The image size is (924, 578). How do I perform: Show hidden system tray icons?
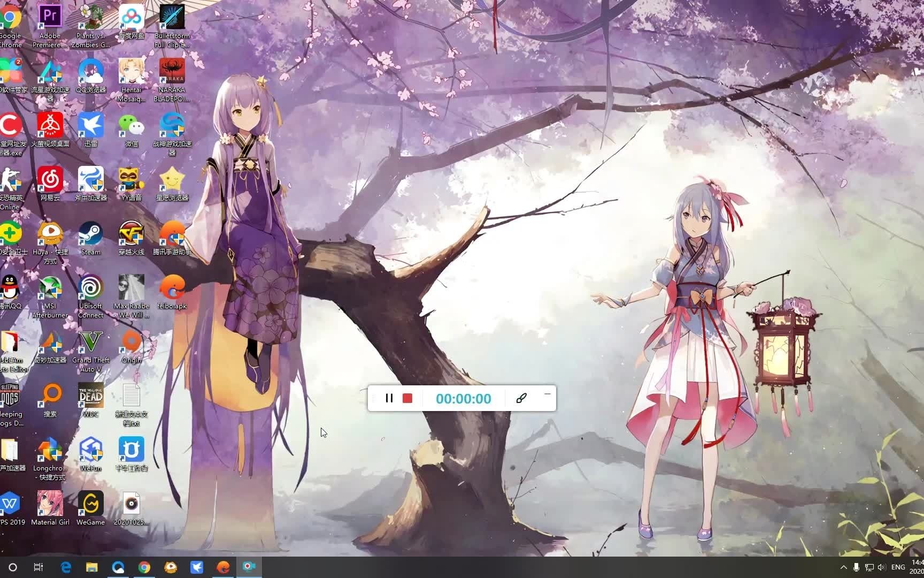(844, 567)
